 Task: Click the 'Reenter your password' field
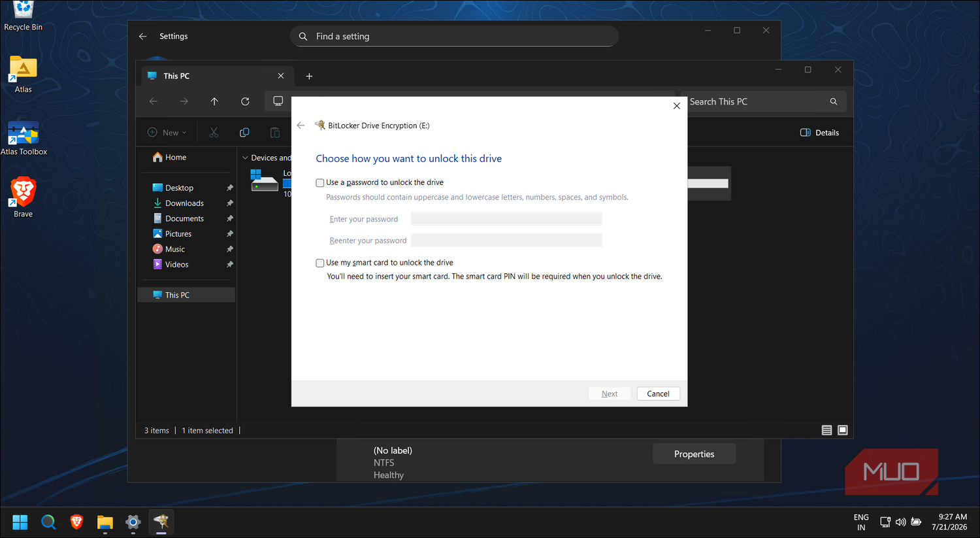[x=506, y=241]
